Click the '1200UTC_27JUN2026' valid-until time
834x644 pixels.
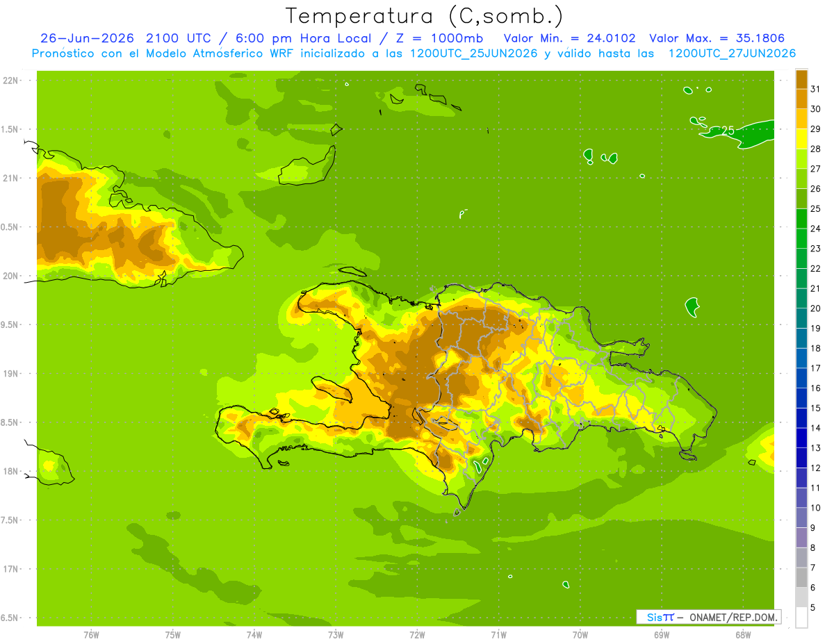731,53
